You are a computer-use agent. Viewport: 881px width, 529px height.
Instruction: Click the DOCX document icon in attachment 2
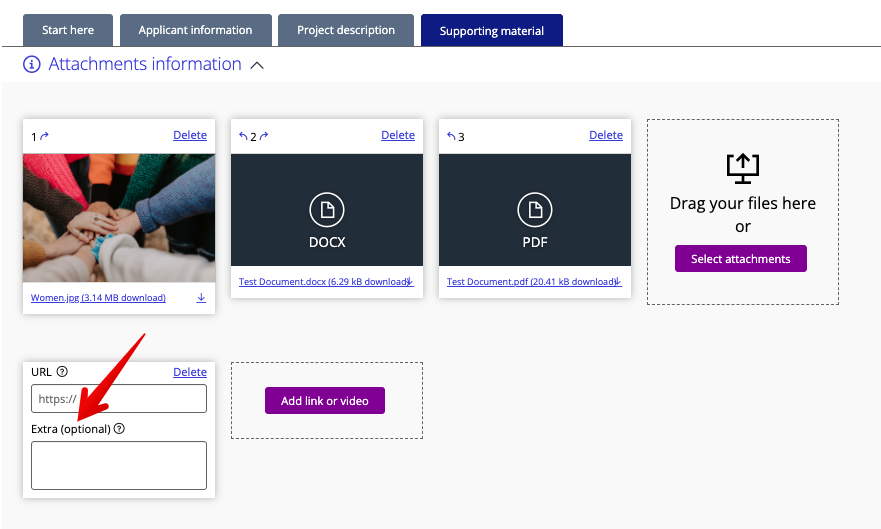[x=326, y=209]
